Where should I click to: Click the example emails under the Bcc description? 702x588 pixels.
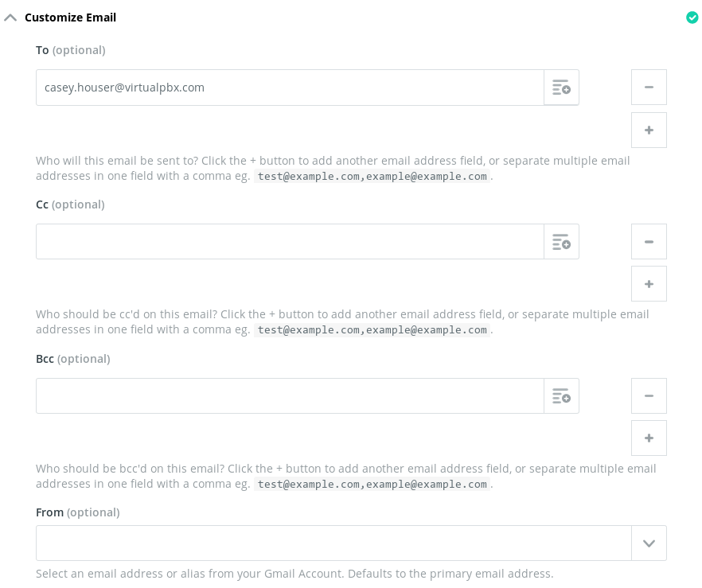click(372, 484)
